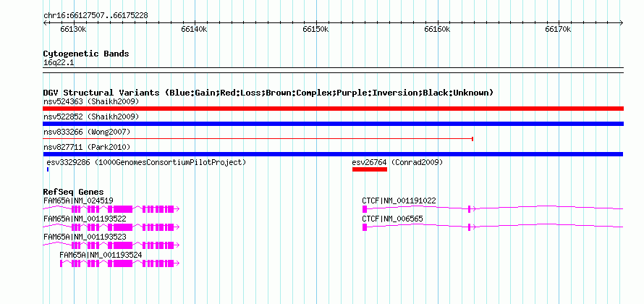Click the esv3329286 1000GenomesConsortiumPilotProject label
The height and width of the screenshot is (304, 644).
tap(146, 162)
